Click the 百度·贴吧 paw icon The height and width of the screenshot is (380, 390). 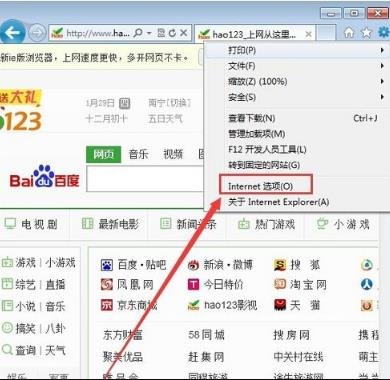click(x=107, y=265)
